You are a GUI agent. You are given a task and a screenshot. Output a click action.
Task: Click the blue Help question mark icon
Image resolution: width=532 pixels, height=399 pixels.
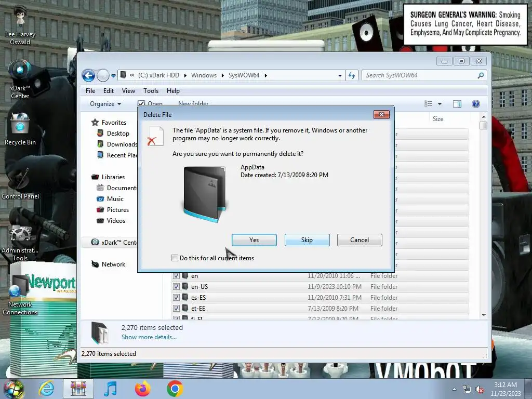click(x=476, y=104)
